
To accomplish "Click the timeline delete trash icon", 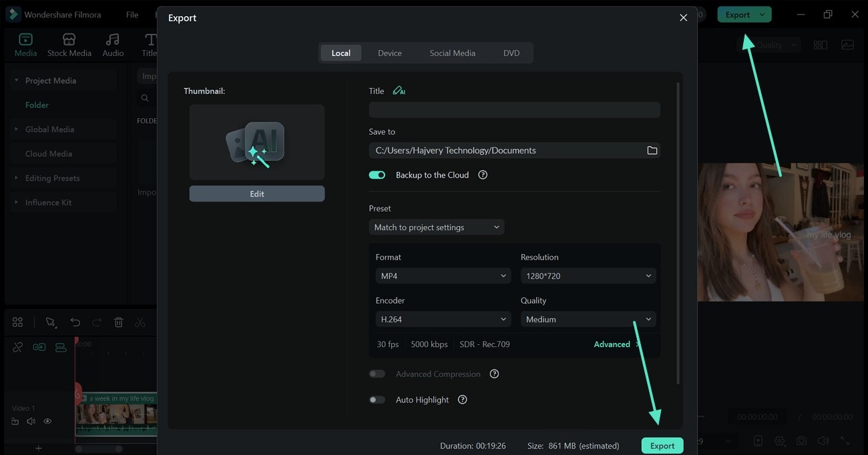I will [x=118, y=322].
